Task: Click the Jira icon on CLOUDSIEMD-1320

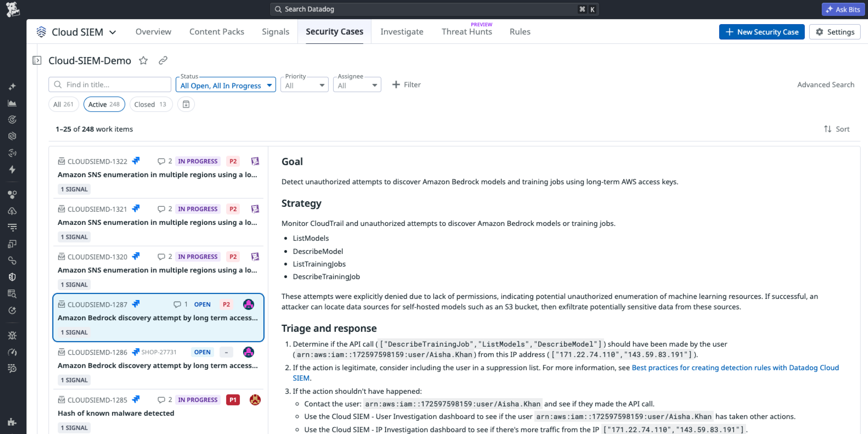Action: (x=135, y=256)
